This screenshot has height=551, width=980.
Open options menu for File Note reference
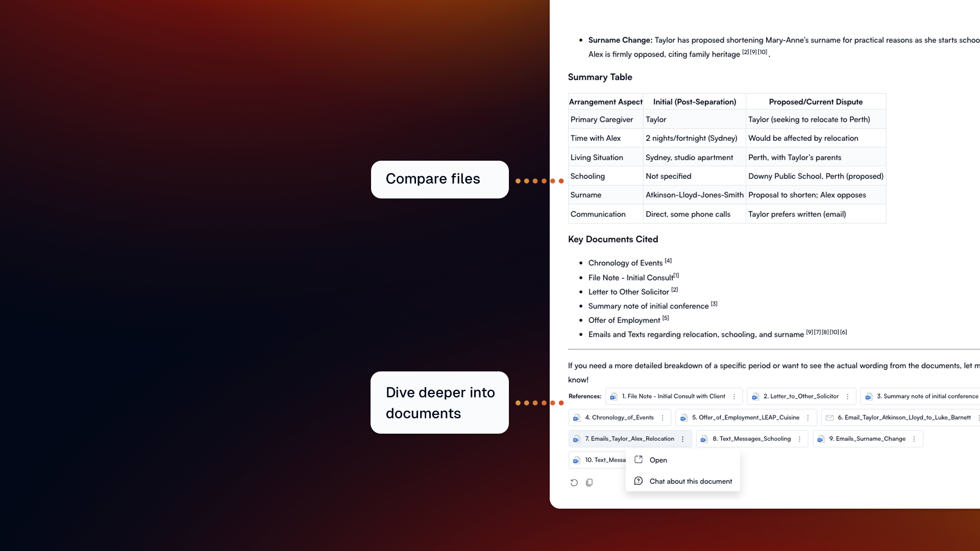[x=734, y=396]
